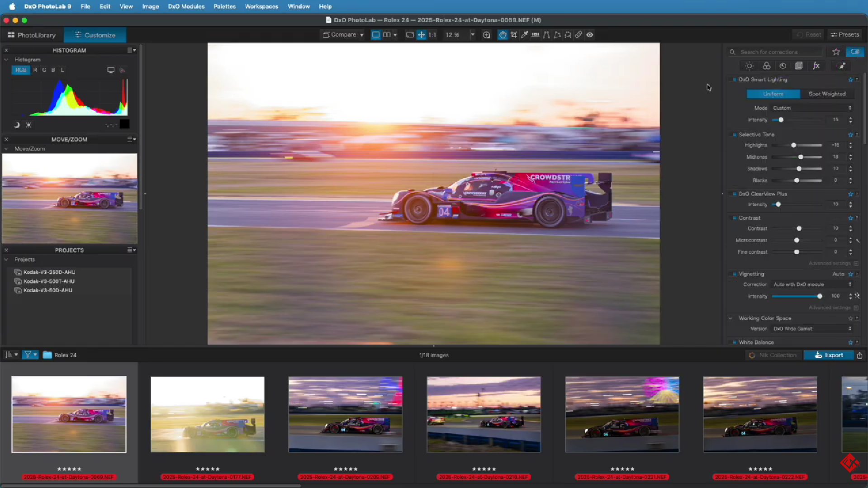Filter by favorite corrections star
Viewport: 868px width, 488px height.
(836, 52)
